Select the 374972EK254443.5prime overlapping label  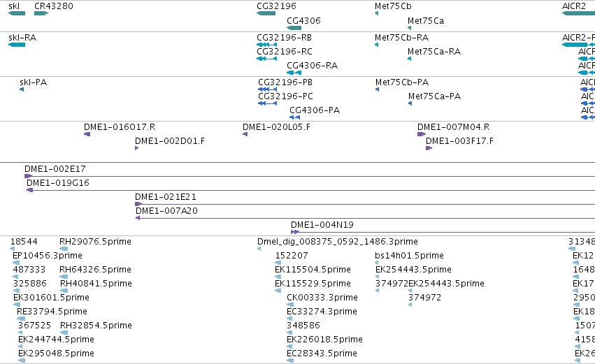[x=430, y=284]
